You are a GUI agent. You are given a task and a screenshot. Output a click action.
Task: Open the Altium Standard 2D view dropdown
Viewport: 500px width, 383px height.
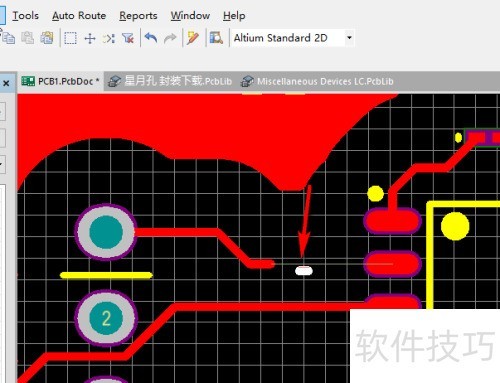(349, 37)
